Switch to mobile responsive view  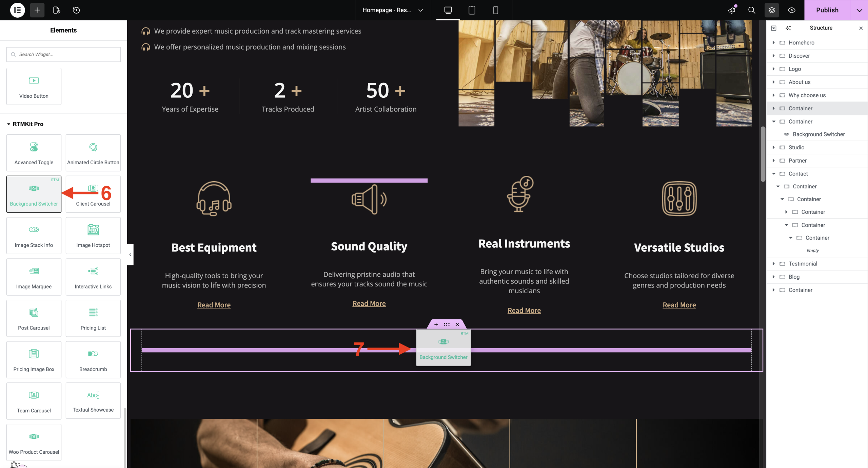(x=495, y=10)
